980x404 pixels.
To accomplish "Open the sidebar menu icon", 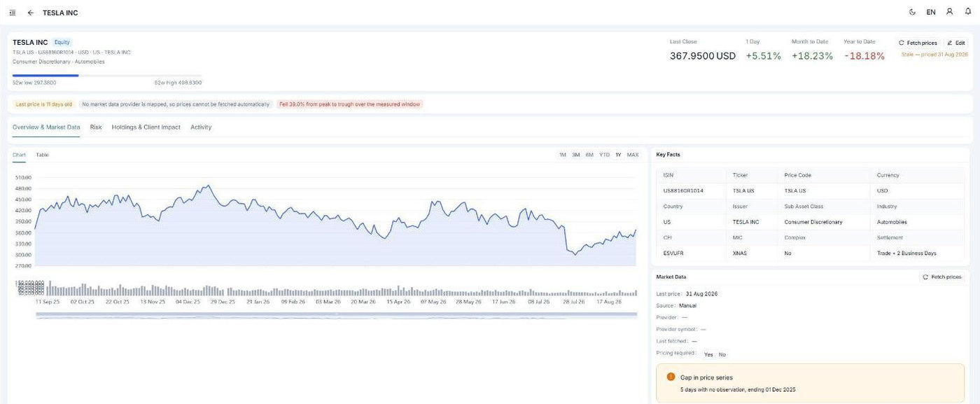I will pos(13,13).
